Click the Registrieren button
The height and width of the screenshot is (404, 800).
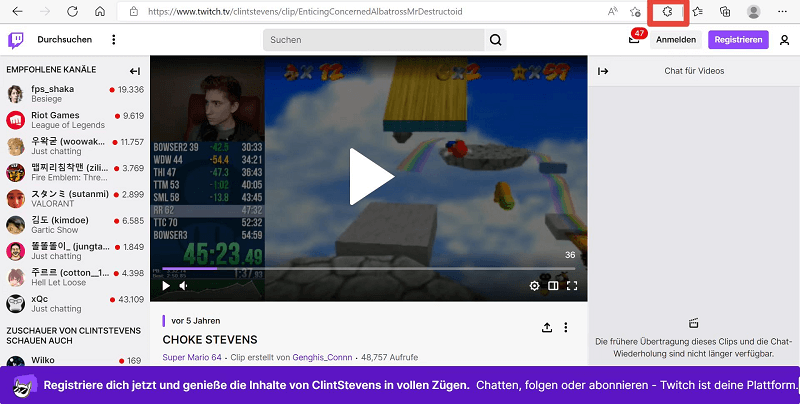point(738,39)
